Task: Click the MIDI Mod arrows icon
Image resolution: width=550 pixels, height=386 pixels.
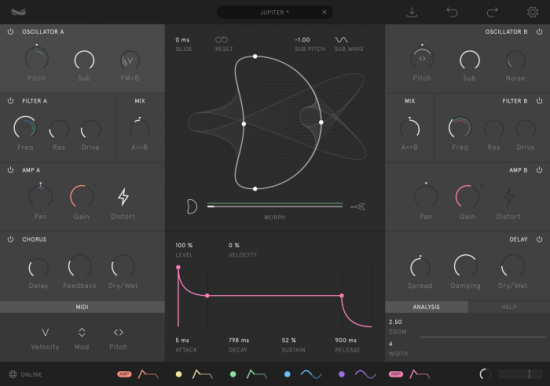Action: pyautogui.click(x=82, y=332)
